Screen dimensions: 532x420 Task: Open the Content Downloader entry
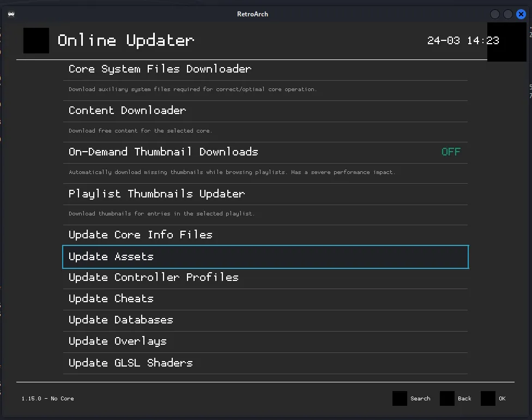[x=127, y=111]
